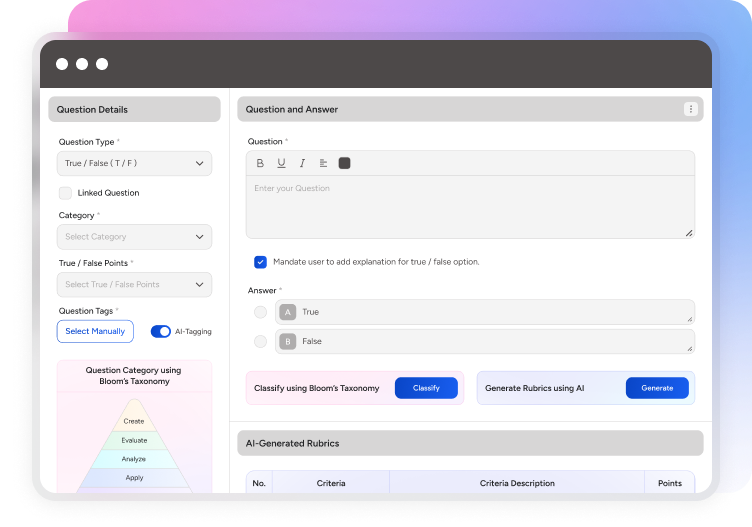Click the Italic formatting icon

(302, 163)
